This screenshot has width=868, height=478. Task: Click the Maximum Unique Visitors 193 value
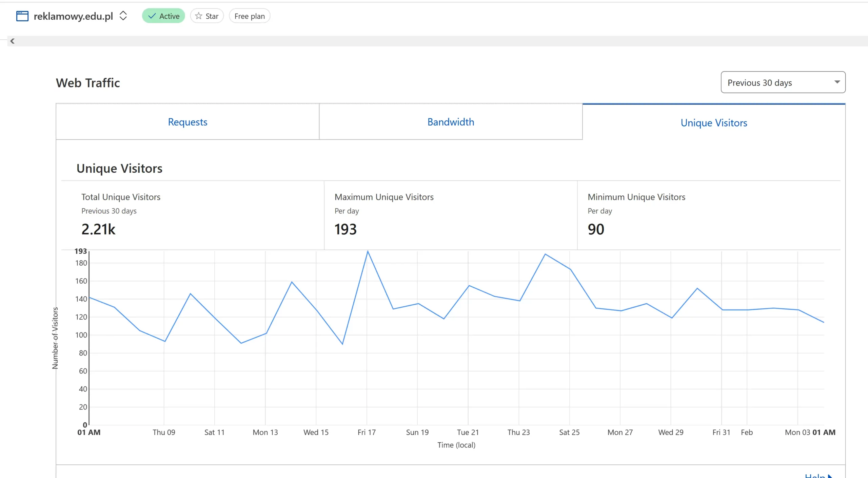coord(346,229)
